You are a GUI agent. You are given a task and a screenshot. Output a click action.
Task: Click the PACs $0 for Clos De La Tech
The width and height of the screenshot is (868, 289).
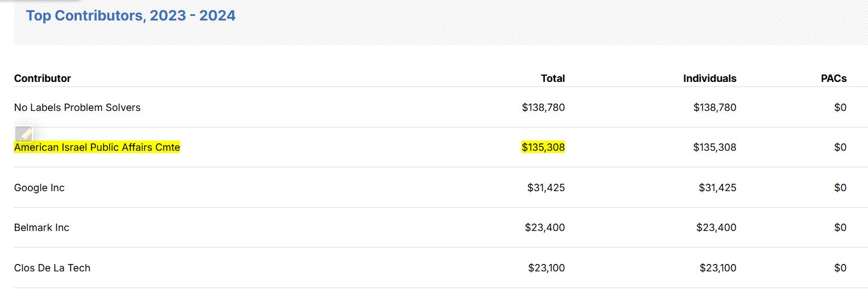click(x=840, y=268)
